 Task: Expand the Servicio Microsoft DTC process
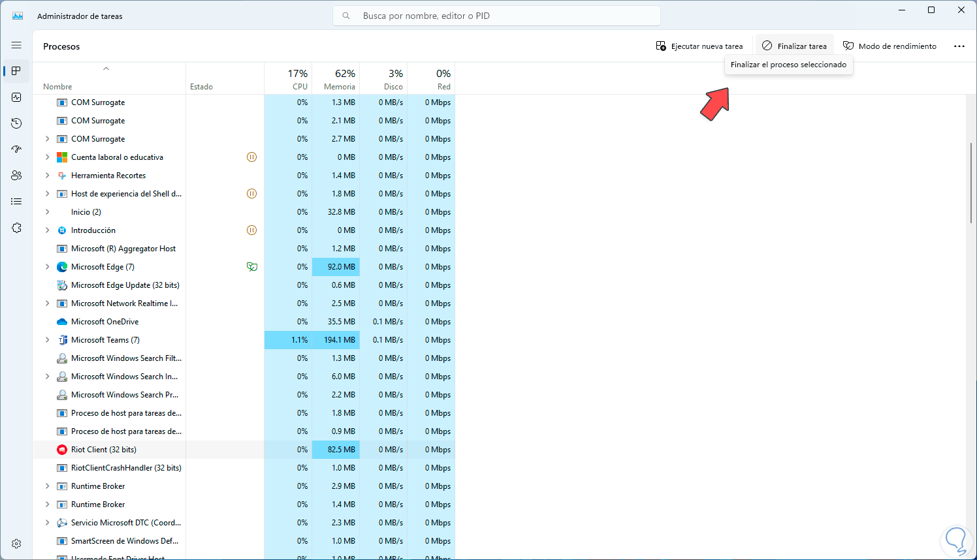[47, 523]
